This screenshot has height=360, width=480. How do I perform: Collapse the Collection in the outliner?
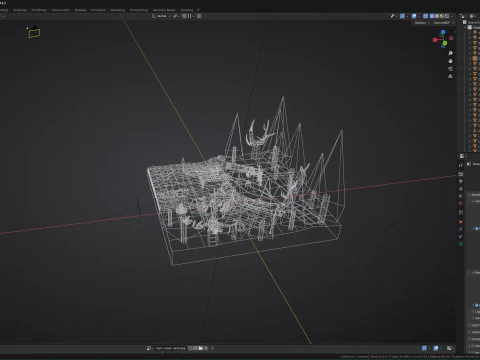pos(466,27)
